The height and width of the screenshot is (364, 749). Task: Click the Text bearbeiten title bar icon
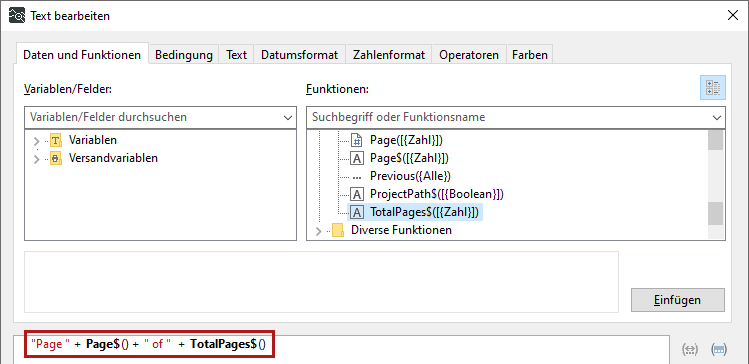17,16
